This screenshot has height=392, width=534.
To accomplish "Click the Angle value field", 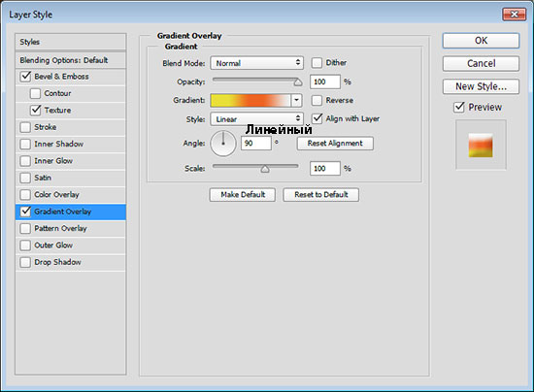I will coord(256,144).
